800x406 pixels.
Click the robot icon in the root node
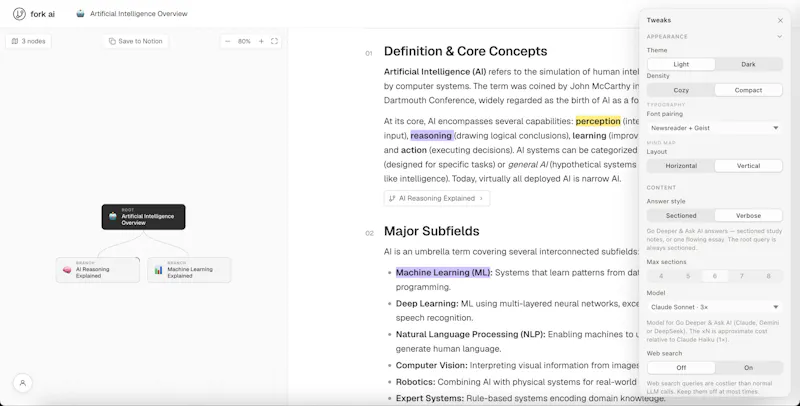pos(113,216)
